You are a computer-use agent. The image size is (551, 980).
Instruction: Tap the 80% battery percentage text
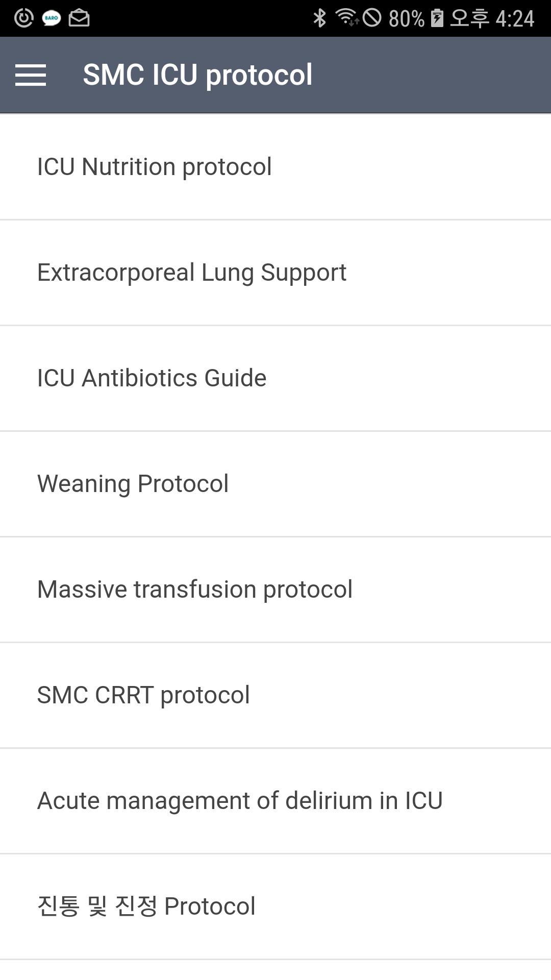pos(406,19)
